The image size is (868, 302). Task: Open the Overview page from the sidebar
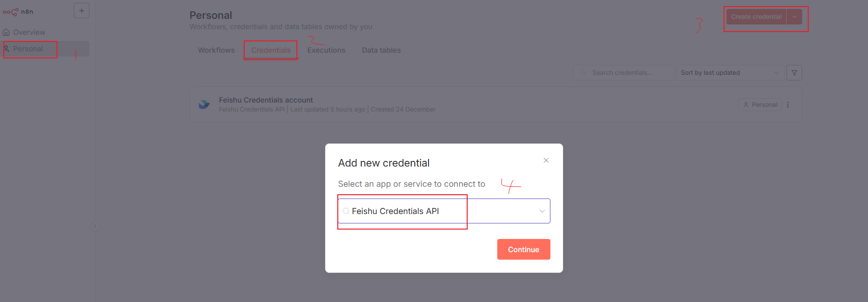[29, 32]
